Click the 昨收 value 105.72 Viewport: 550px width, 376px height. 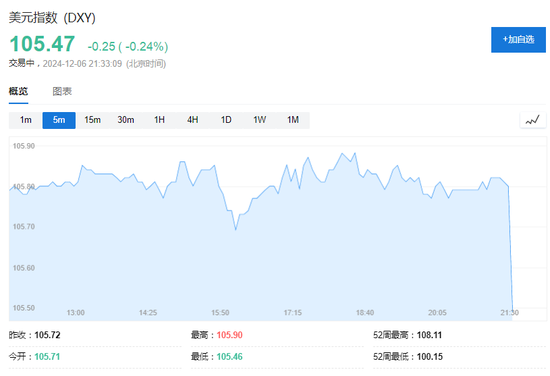(47, 335)
